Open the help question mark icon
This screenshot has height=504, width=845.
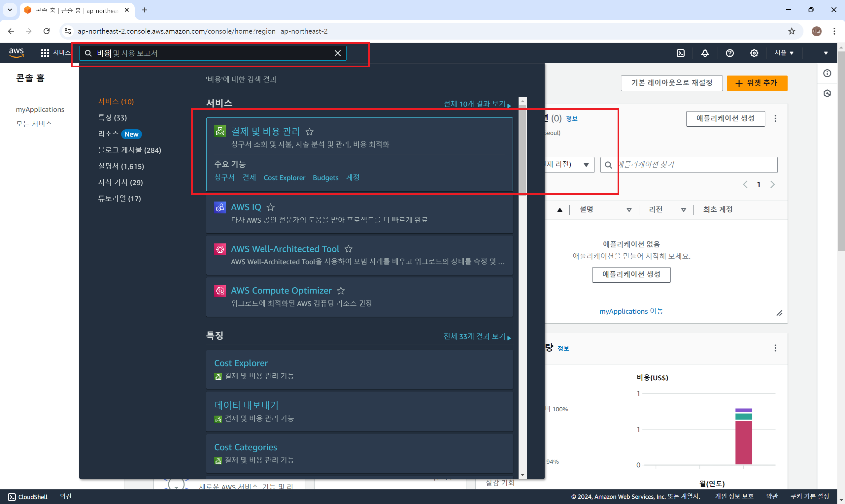(729, 53)
